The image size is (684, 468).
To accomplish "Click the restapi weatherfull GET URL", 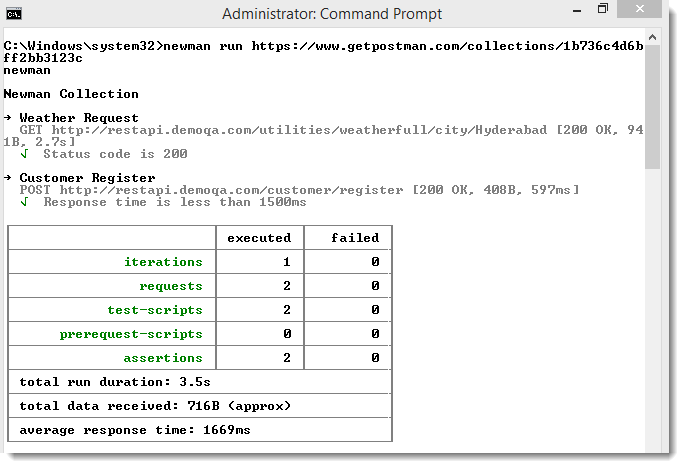I will 299,130.
